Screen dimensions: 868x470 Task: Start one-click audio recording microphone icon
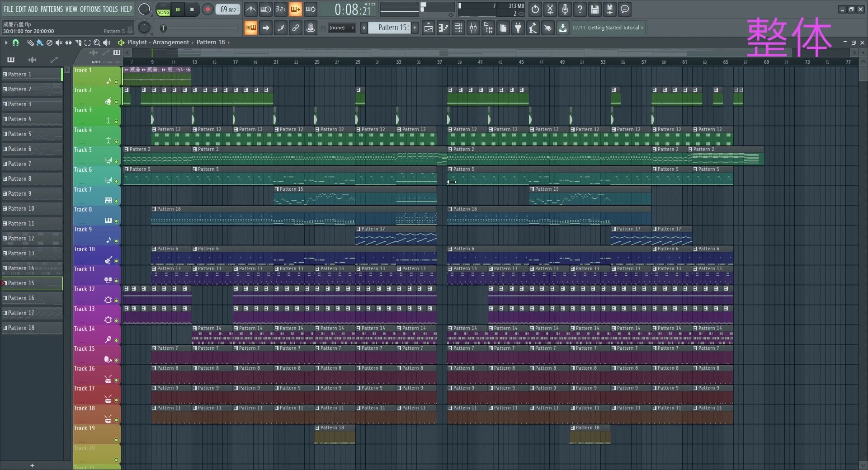(x=565, y=9)
